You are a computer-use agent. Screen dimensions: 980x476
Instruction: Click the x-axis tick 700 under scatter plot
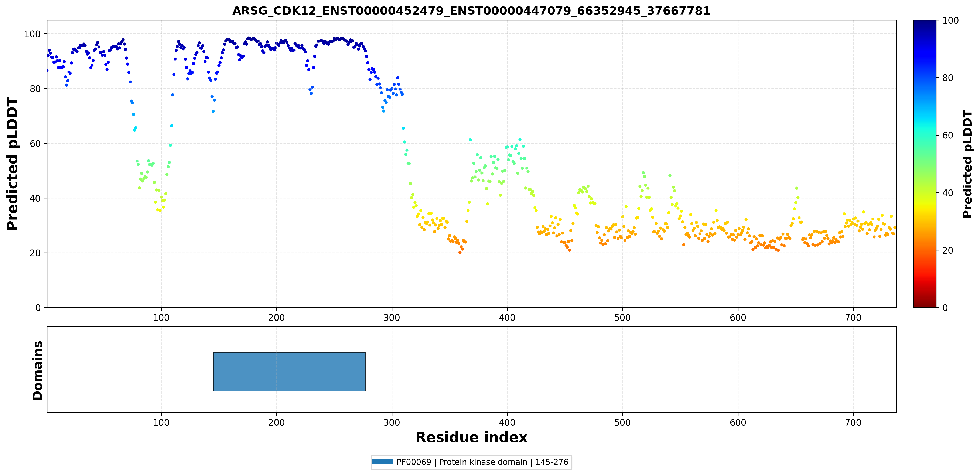(x=853, y=317)
